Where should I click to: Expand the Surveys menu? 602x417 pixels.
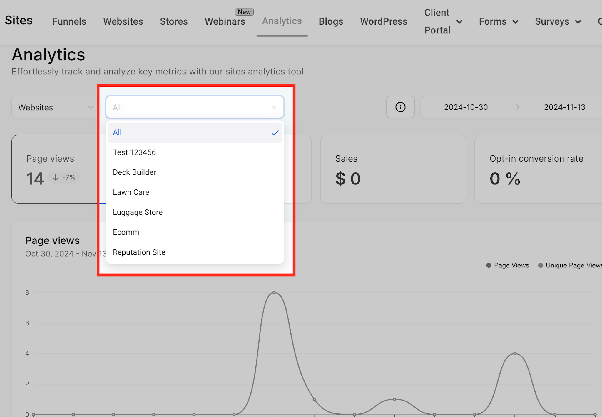point(558,22)
